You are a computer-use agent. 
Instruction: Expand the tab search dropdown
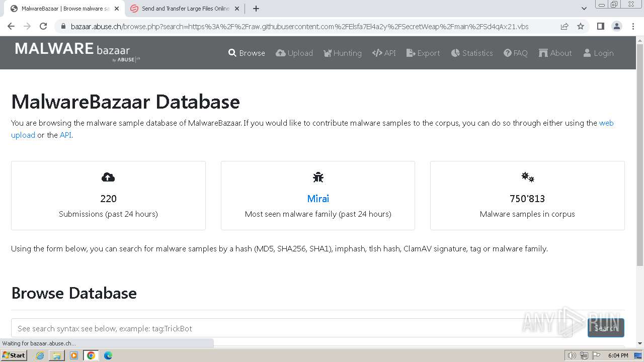coord(584,9)
